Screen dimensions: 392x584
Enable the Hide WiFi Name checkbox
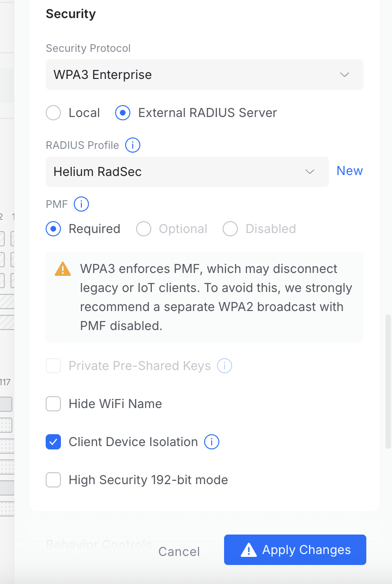pyautogui.click(x=53, y=404)
